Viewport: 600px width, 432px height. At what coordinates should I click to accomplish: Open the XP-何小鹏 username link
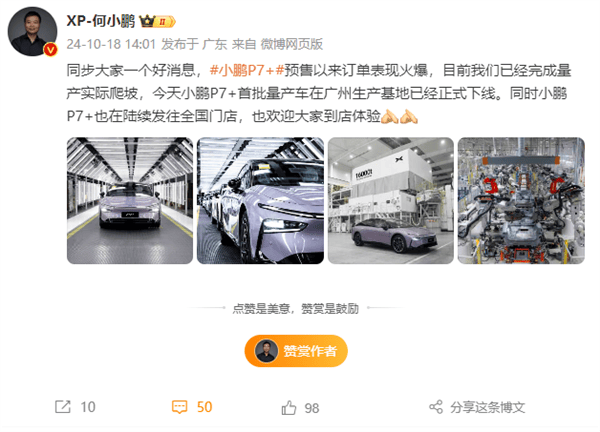[x=101, y=21]
